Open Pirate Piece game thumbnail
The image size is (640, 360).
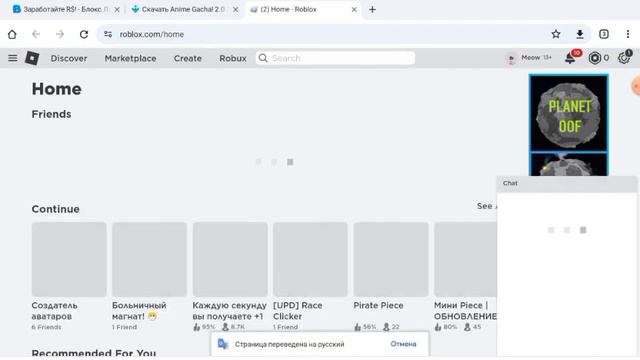pyautogui.click(x=391, y=260)
